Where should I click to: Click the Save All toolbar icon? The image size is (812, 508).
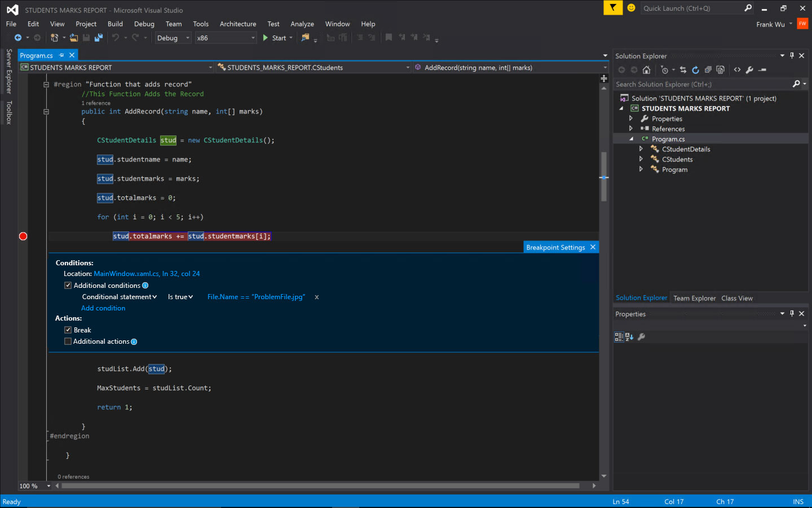98,38
